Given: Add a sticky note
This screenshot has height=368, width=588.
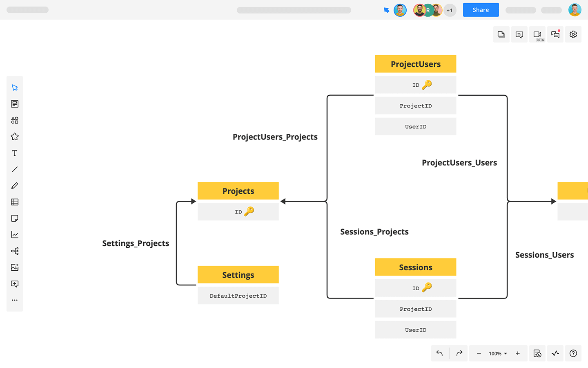Looking at the screenshot, I should (15, 218).
